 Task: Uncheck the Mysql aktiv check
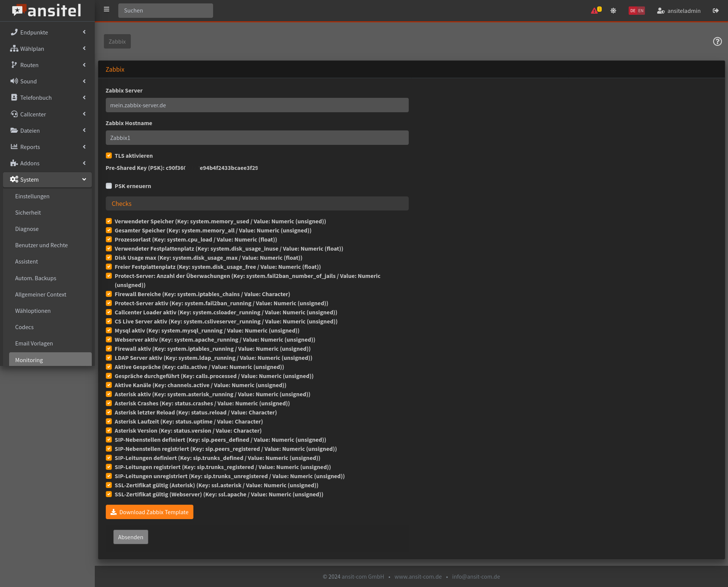(x=109, y=330)
